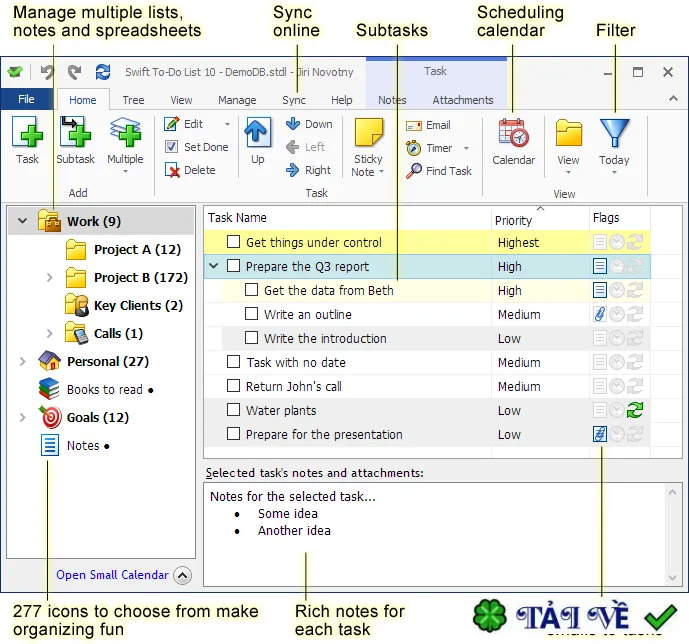
Task: Switch to the Manage ribbon tab
Action: pos(237,100)
